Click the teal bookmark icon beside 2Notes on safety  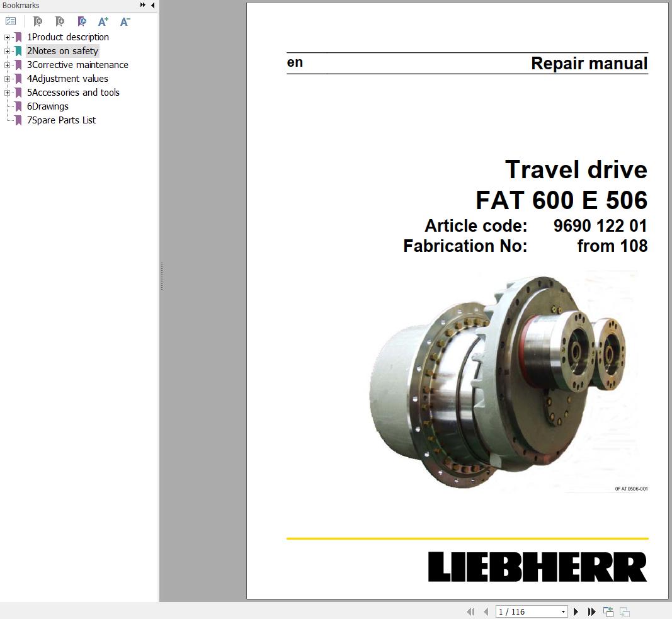click(18, 51)
